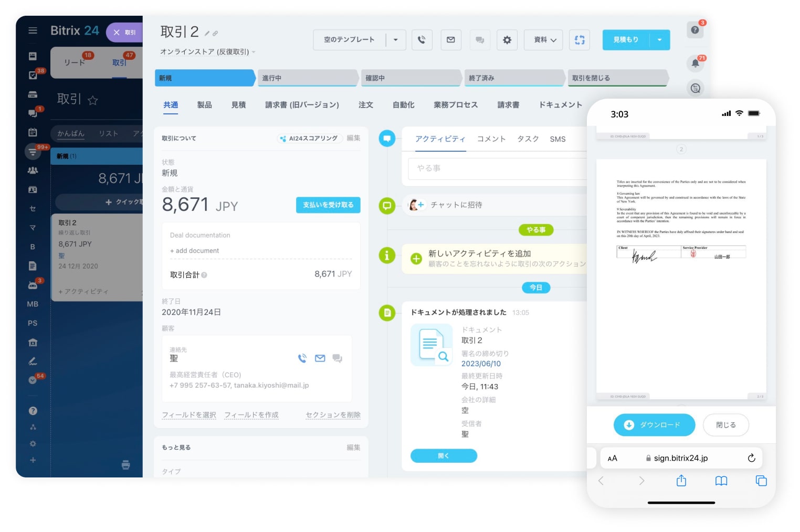The width and height of the screenshot is (800, 532).
Task: Click the blue scan/refresh icon beside 資料
Action: click(x=580, y=40)
